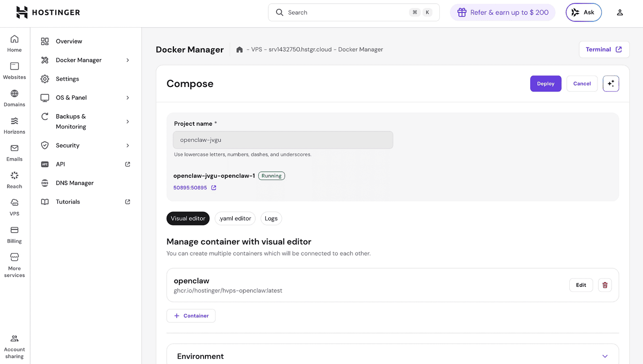Click the openclaw-jvgu-openclaw-1 container name
The image size is (643, 364).
(214, 176)
